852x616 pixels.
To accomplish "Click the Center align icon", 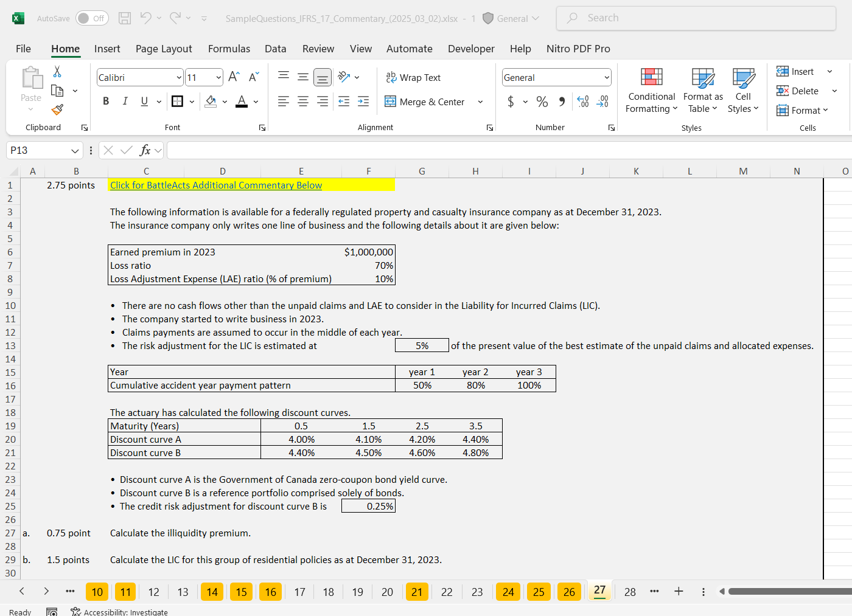I will (303, 102).
